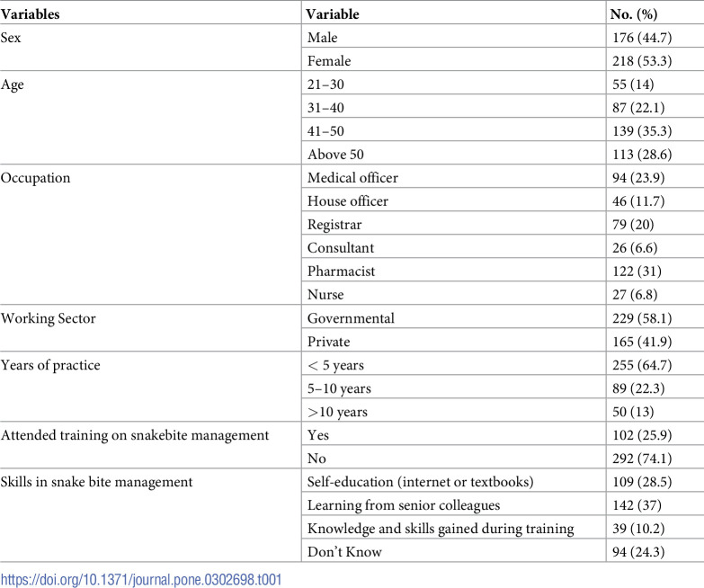Click the Working Sector label
This screenshot has width=704, height=588.
pyautogui.click(x=48, y=318)
